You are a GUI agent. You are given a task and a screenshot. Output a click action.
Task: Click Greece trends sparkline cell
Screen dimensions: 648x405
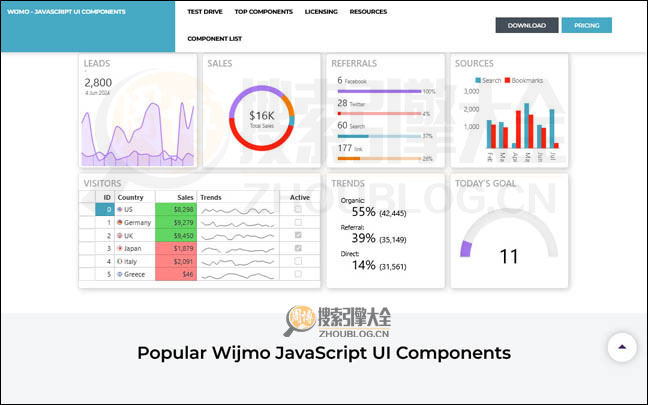click(238, 274)
